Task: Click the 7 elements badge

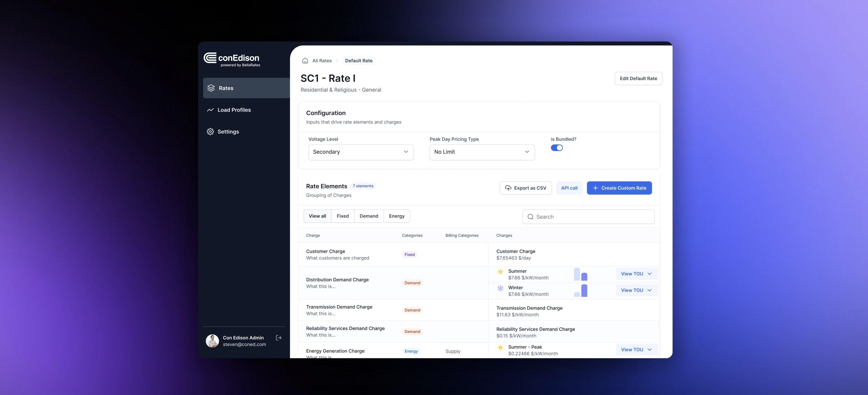Action: pos(363,186)
